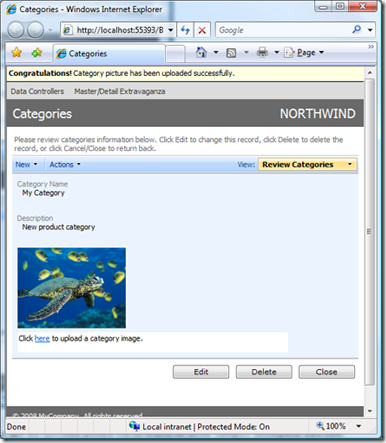
Task: Click the sea turtle category picture
Action: point(72,288)
